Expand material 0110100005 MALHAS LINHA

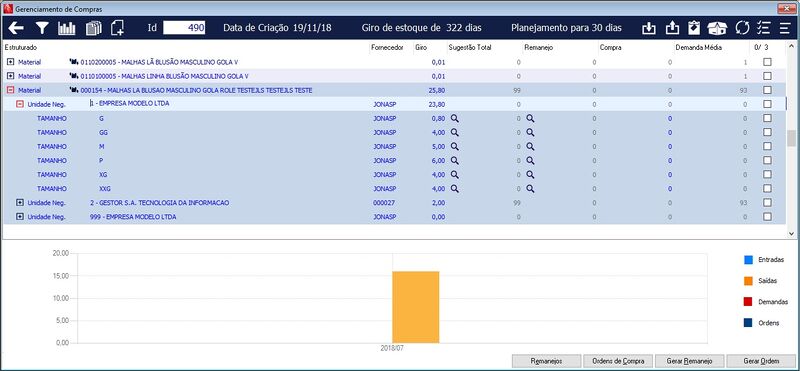tap(10, 76)
